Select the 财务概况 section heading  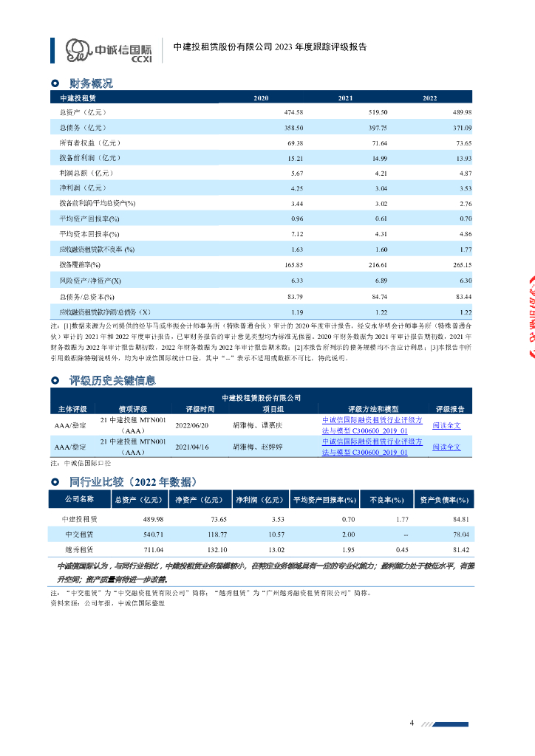coord(91,83)
